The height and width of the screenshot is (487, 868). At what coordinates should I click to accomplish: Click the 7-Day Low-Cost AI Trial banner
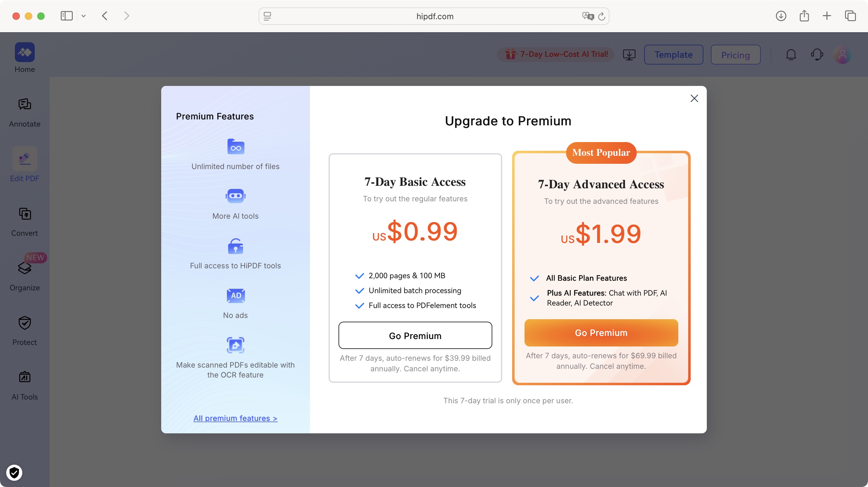[x=557, y=54]
